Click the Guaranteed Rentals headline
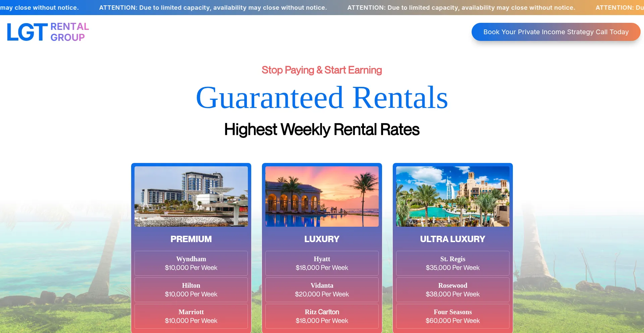Image resolution: width=644 pixels, height=333 pixels. point(322,98)
